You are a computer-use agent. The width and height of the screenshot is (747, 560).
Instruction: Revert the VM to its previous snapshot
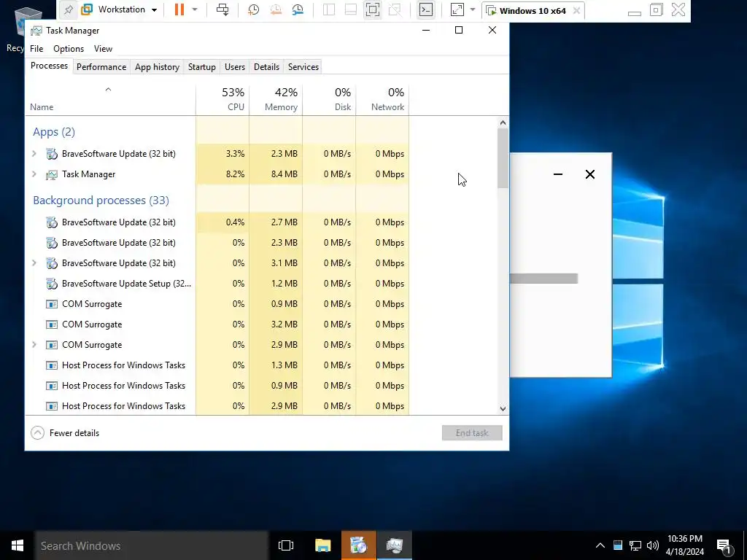pos(275,9)
